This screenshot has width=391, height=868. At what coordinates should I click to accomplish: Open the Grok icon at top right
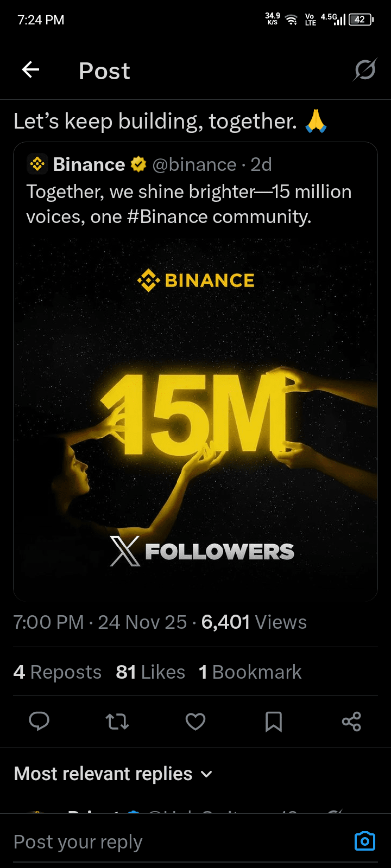[365, 70]
